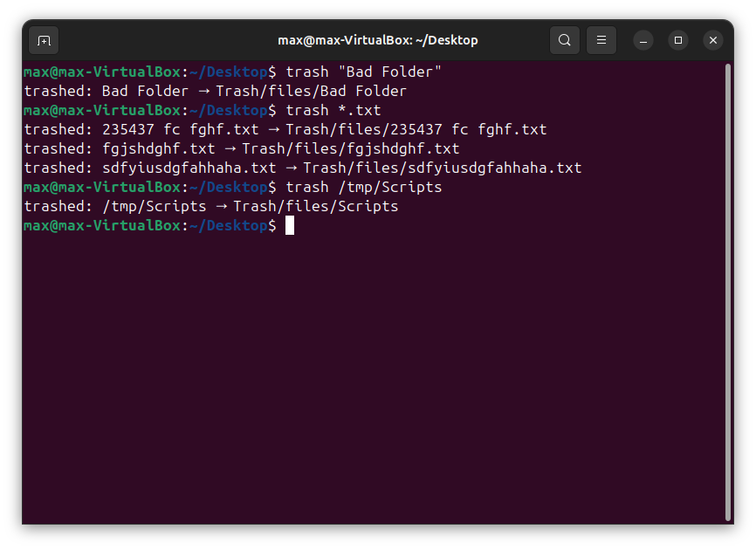
Task: Click the trashed fgjshdghf.txt output line
Action: [x=241, y=148]
